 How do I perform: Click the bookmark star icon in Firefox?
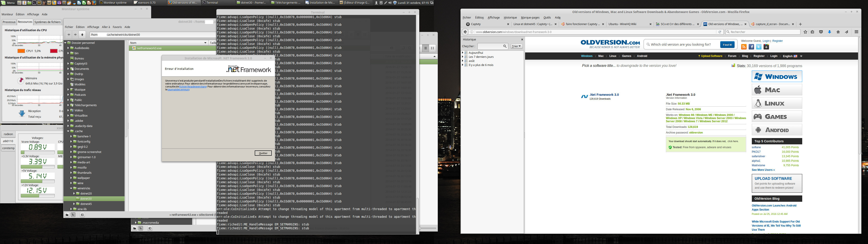click(805, 32)
